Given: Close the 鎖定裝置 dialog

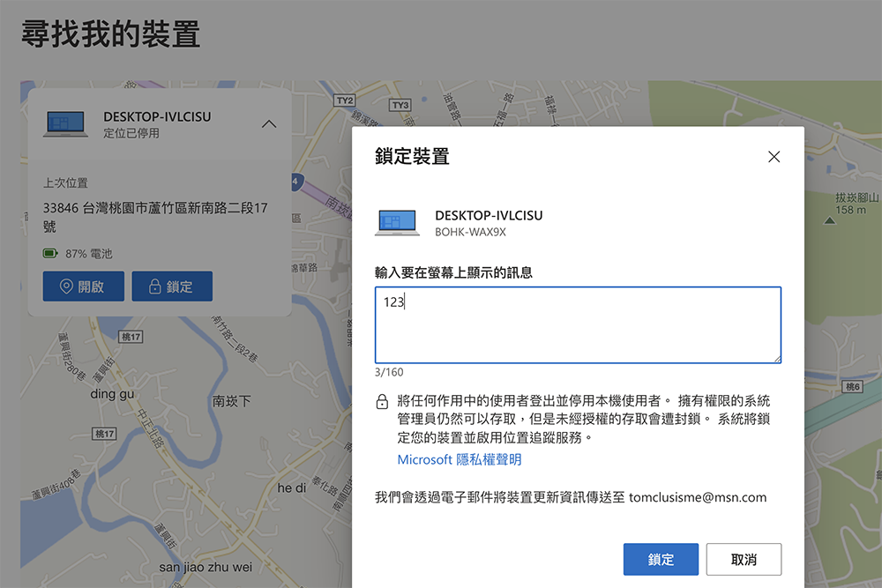Looking at the screenshot, I should [774, 156].
